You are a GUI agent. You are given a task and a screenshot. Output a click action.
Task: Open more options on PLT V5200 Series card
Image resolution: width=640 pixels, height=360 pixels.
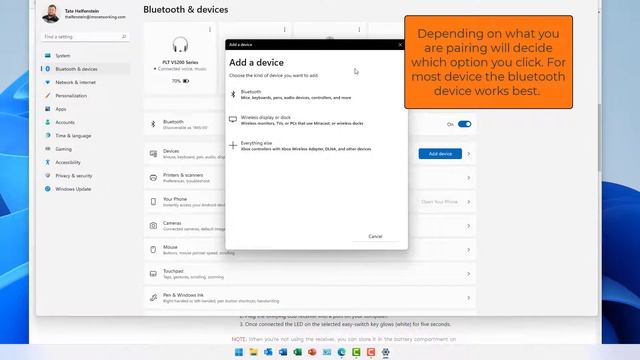point(210,29)
